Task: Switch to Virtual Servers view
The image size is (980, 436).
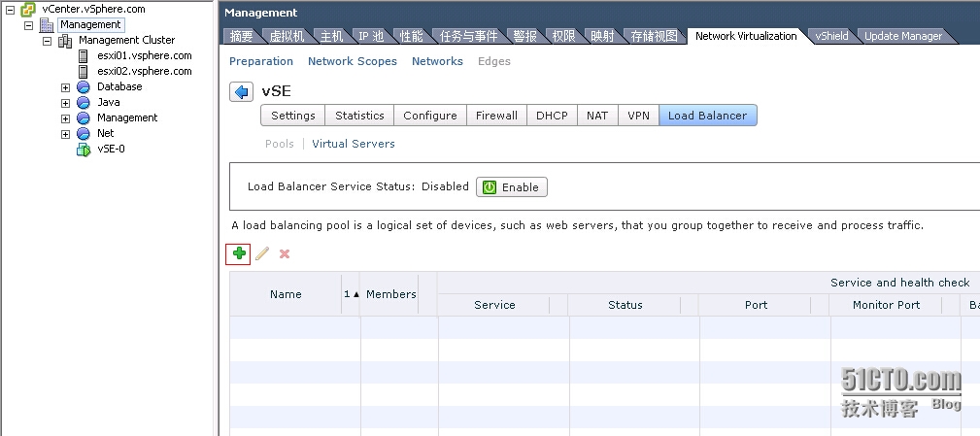Action: click(354, 144)
